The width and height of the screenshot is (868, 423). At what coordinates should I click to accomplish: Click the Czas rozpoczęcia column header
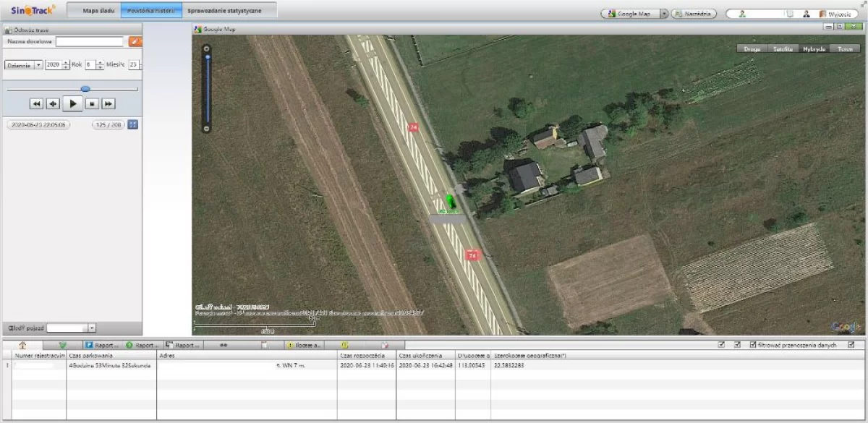[x=367, y=356]
